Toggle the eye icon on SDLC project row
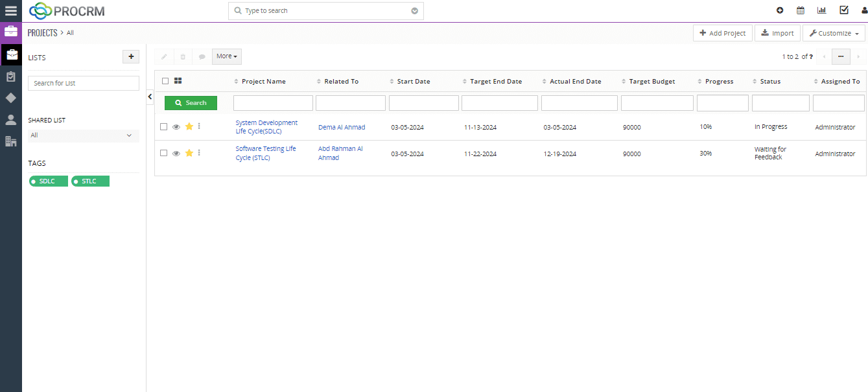Image resolution: width=868 pixels, height=392 pixels. pyautogui.click(x=176, y=127)
